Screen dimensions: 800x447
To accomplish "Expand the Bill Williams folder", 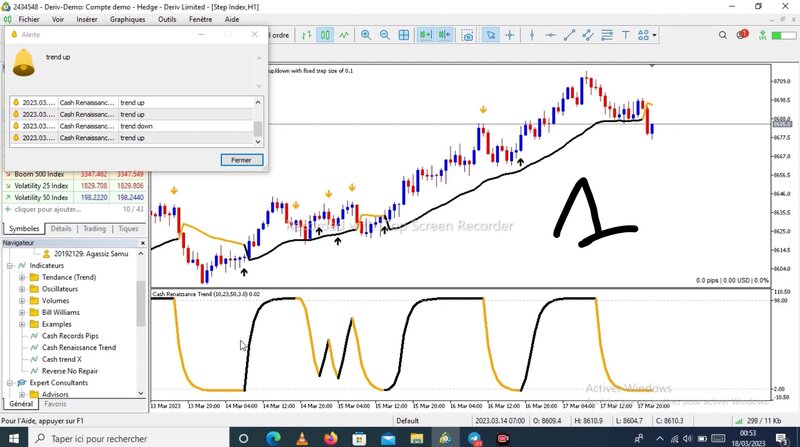I will pyautogui.click(x=22, y=312).
